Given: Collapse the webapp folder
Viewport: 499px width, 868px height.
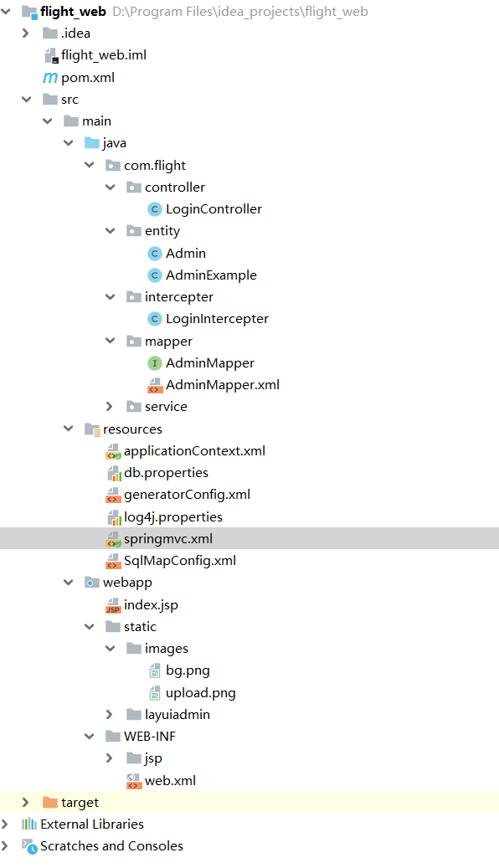Looking at the screenshot, I should click(x=69, y=582).
